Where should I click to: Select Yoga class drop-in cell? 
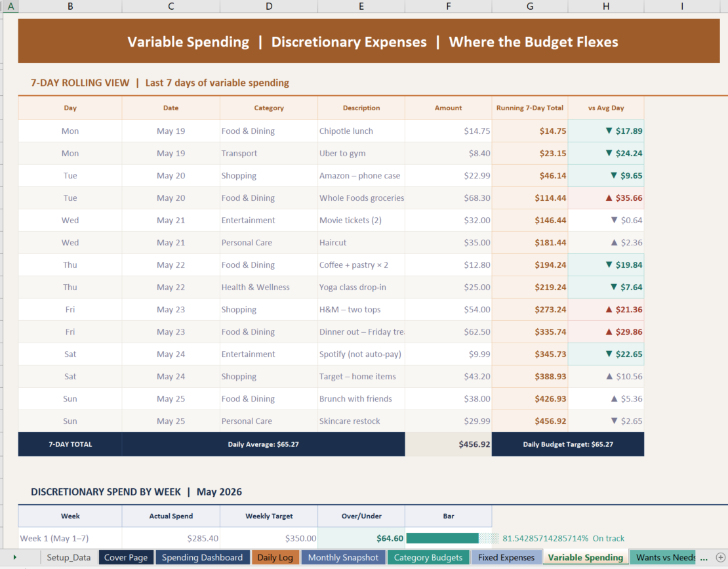[x=361, y=287]
